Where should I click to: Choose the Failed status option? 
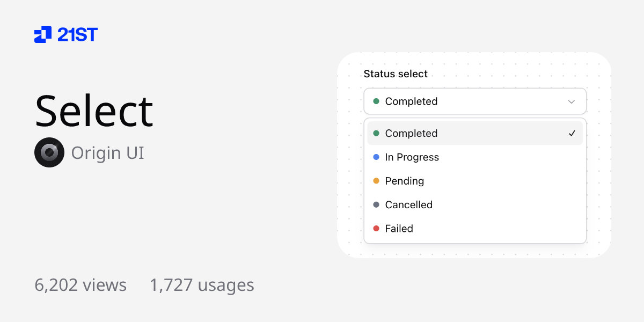click(x=399, y=228)
